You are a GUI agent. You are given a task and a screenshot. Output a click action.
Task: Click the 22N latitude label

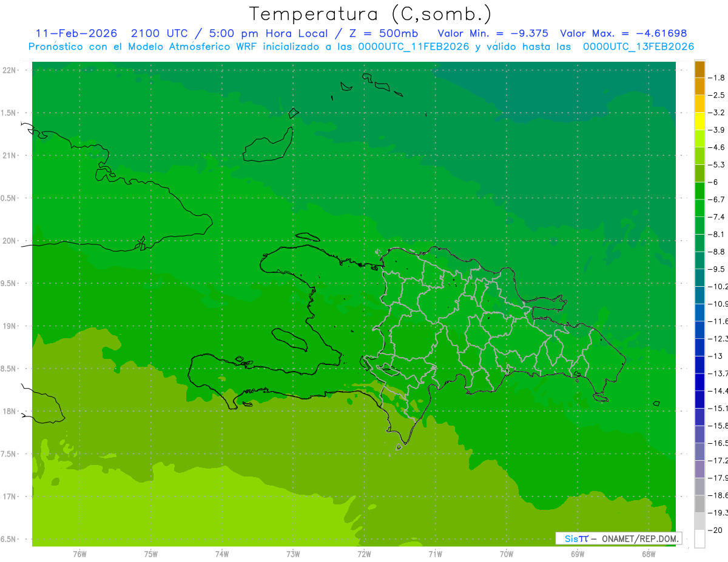10,70
